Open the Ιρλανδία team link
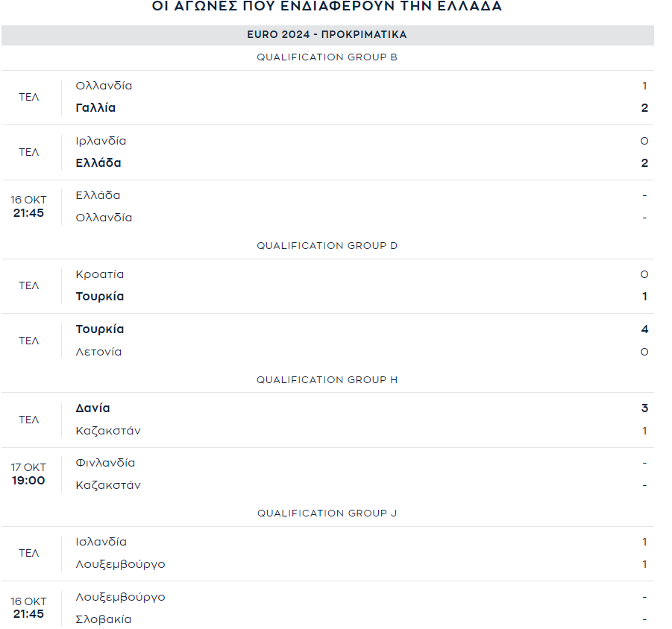The height and width of the screenshot is (629, 672). click(x=101, y=141)
